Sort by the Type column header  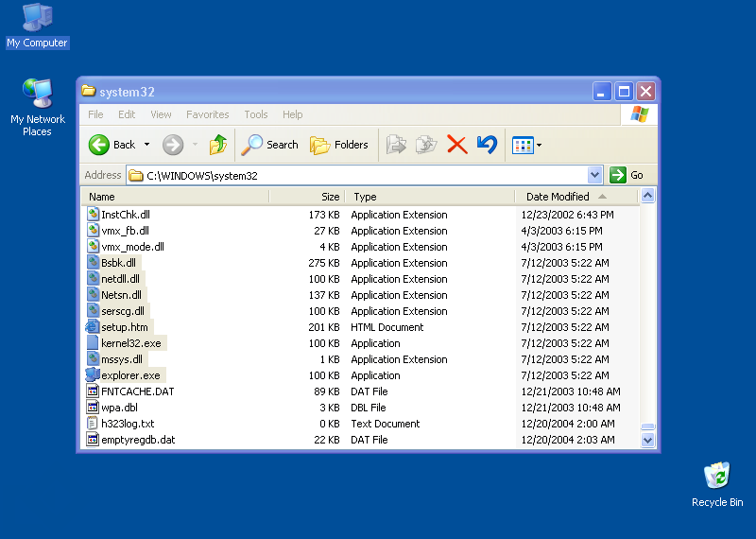click(x=430, y=197)
